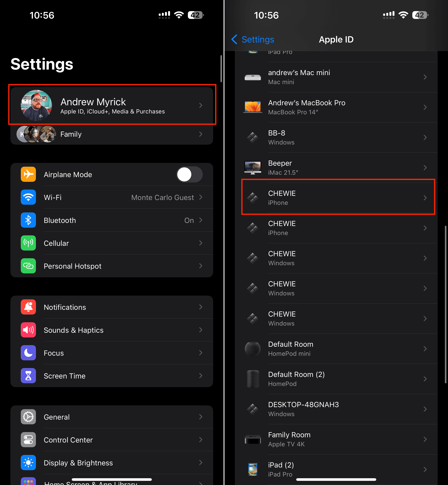Tap the MacBook Pro device icon

click(253, 107)
